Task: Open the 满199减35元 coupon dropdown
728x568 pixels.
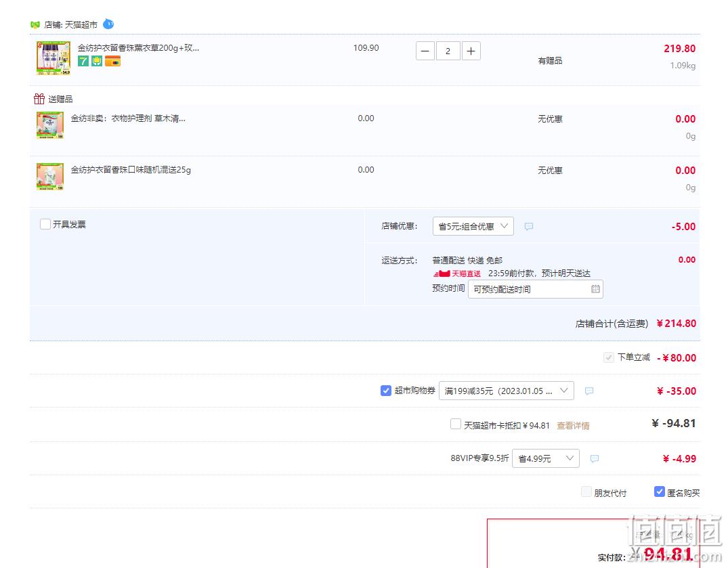Action: tap(506, 391)
